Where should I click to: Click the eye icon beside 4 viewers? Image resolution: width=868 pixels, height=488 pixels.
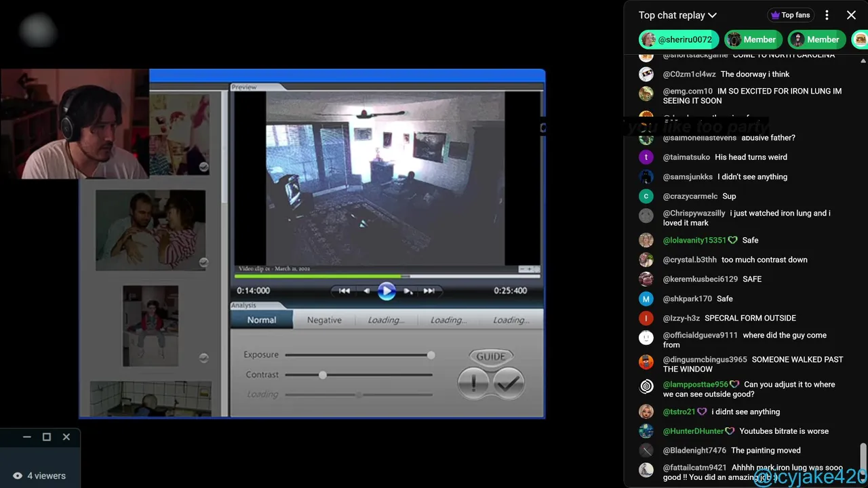coord(18,476)
